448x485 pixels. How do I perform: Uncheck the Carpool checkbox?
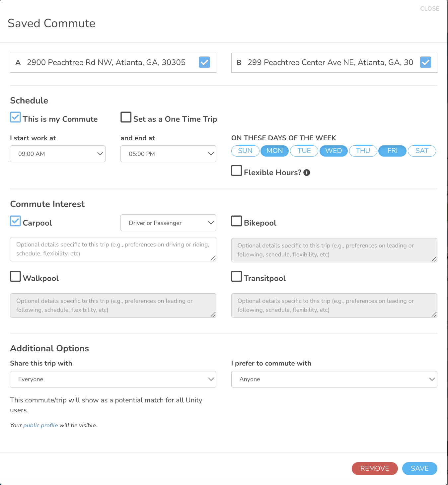(16, 221)
